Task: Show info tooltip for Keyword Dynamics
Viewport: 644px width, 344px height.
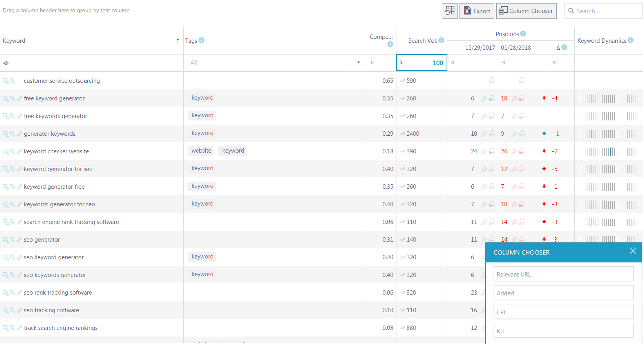Action: click(x=631, y=40)
